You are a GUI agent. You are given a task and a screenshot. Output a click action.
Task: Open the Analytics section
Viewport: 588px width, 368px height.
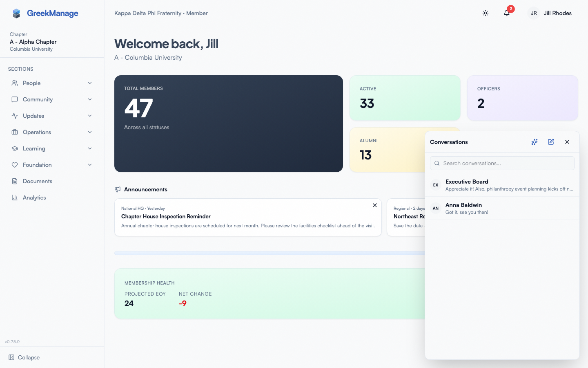pyautogui.click(x=52, y=197)
